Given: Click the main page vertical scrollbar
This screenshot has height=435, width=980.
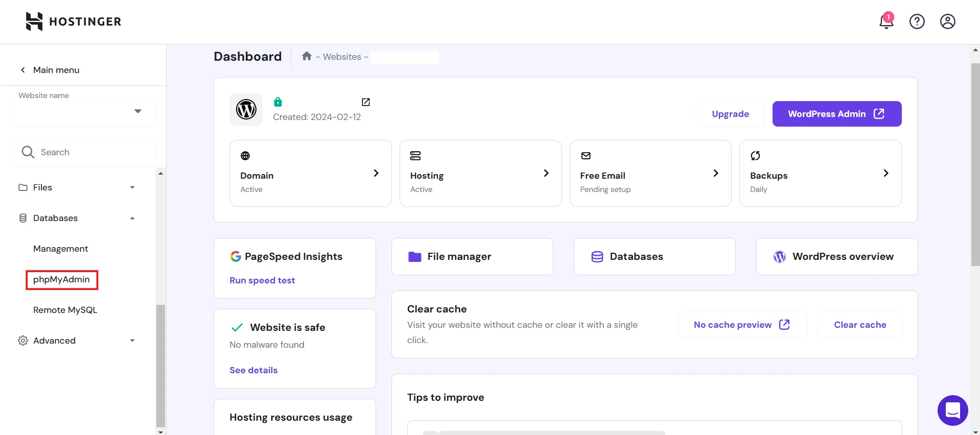Looking at the screenshot, I should (975, 164).
